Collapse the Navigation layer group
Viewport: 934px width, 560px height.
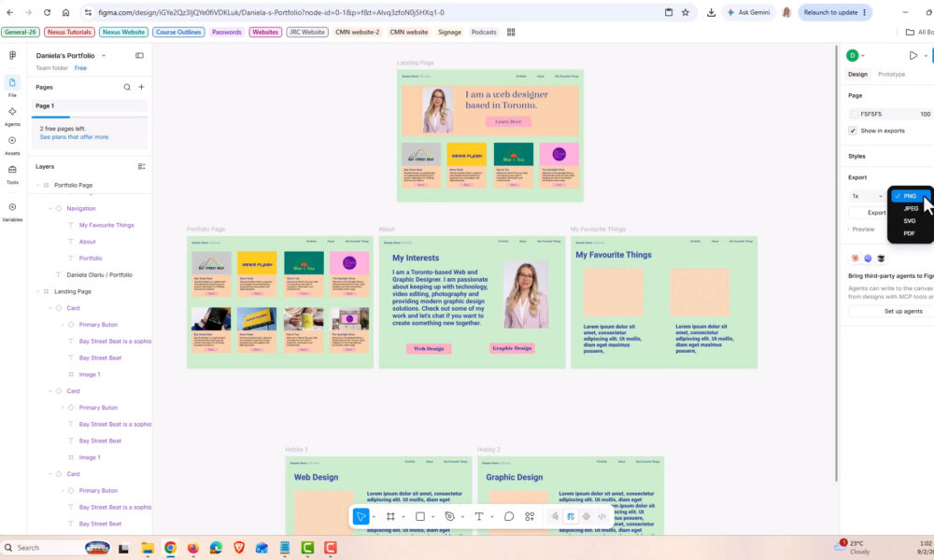[x=50, y=208]
